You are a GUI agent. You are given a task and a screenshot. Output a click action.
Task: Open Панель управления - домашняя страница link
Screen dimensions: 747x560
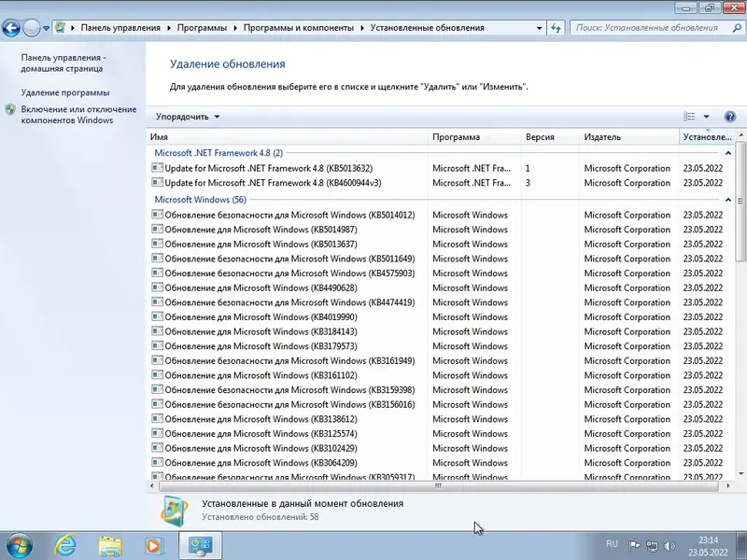[x=63, y=63]
